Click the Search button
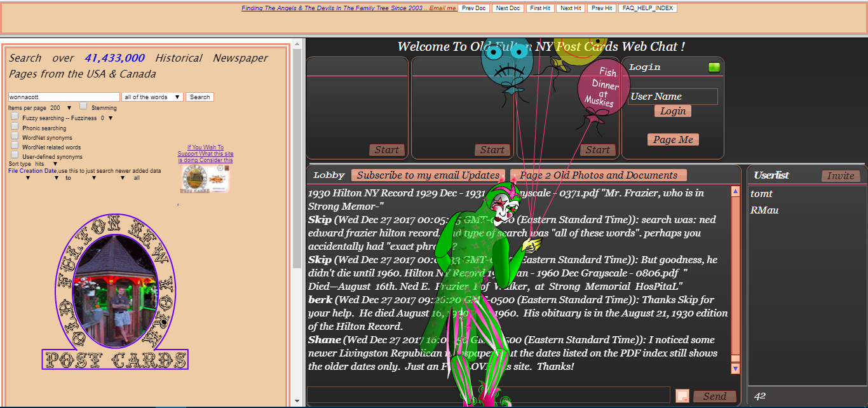This screenshot has width=868, height=408. (200, 97)
